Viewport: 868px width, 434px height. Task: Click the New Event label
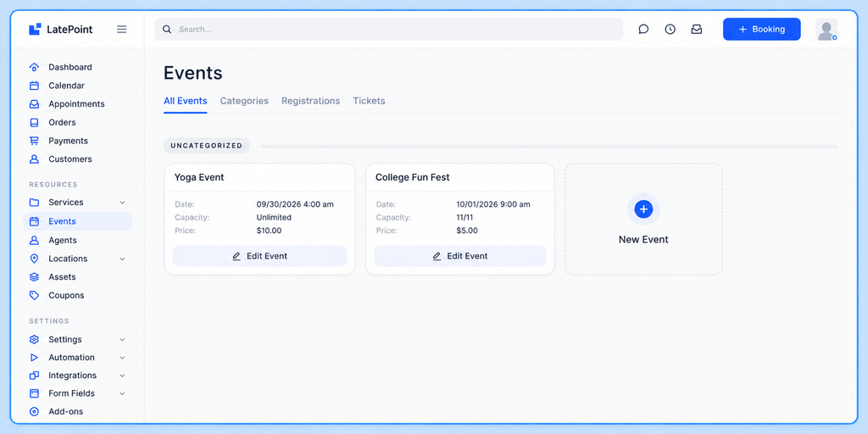click(643, 240)
